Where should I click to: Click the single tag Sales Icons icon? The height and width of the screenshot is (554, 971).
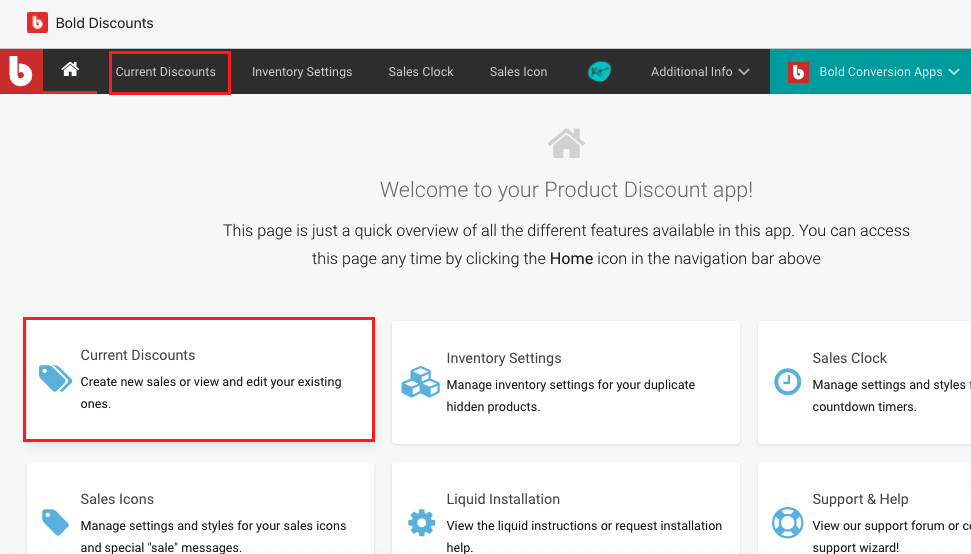pos(55,522)
